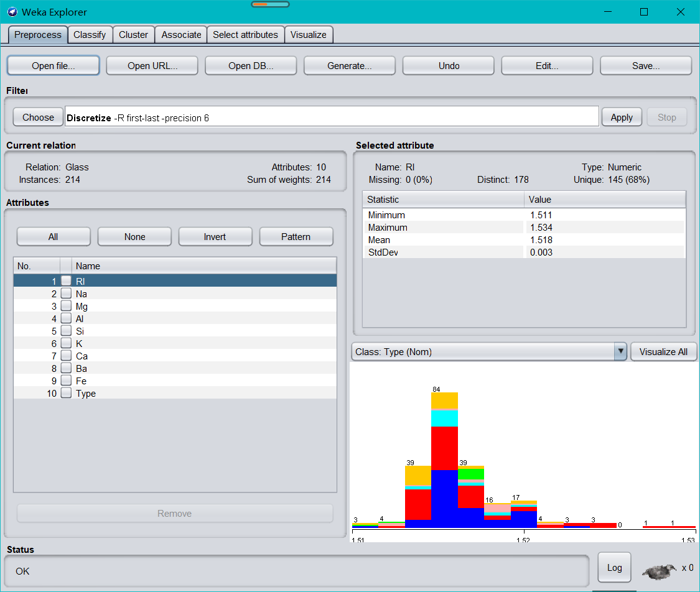The height and width of the screenshot is (592, 700).
Task: Click the Statistic column header
Action: (x=443, y=200)
